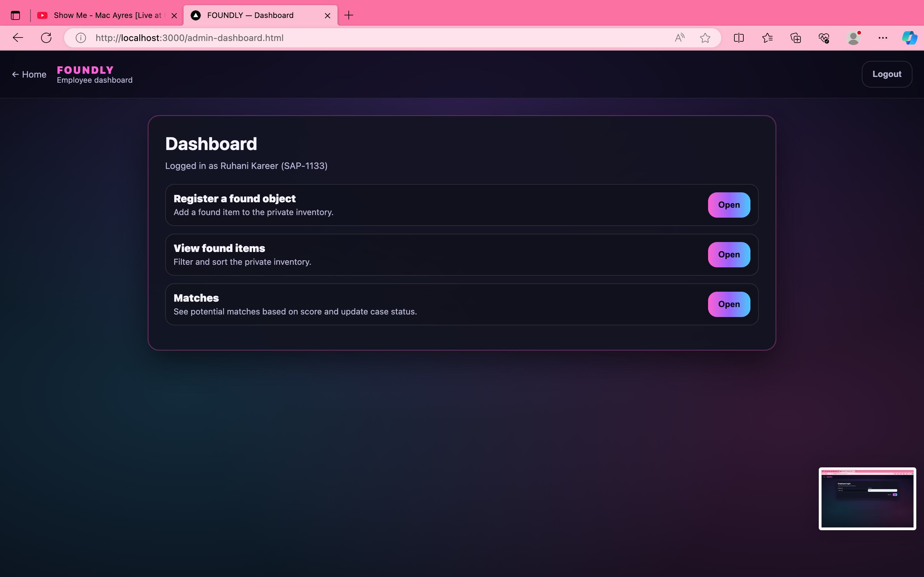Launch the Copilot sidebar icon
The image size is (924, 577).
[x=910, y=38]
